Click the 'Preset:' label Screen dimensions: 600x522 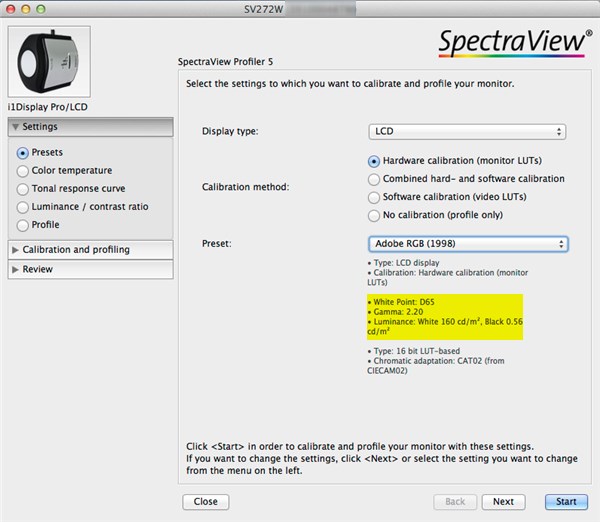(217, 244)
